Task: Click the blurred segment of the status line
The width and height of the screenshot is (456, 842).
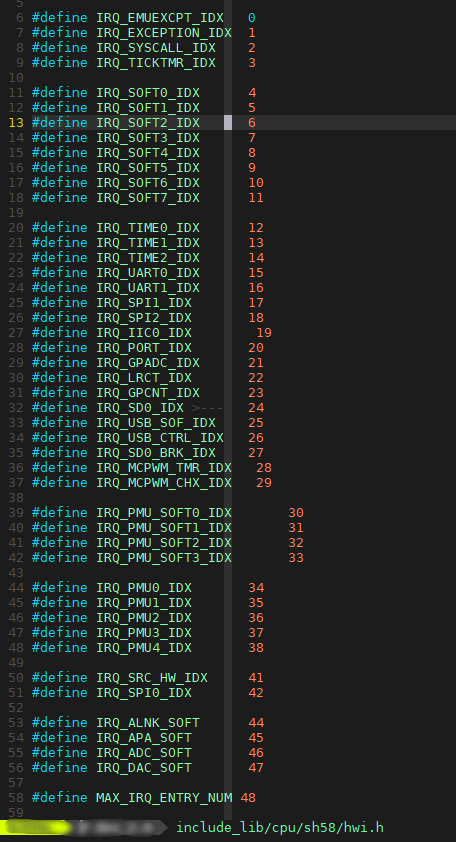Action: coord(118,828)
